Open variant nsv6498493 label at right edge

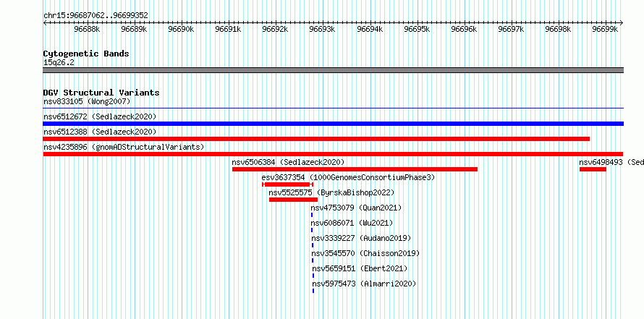click(611, 162)
